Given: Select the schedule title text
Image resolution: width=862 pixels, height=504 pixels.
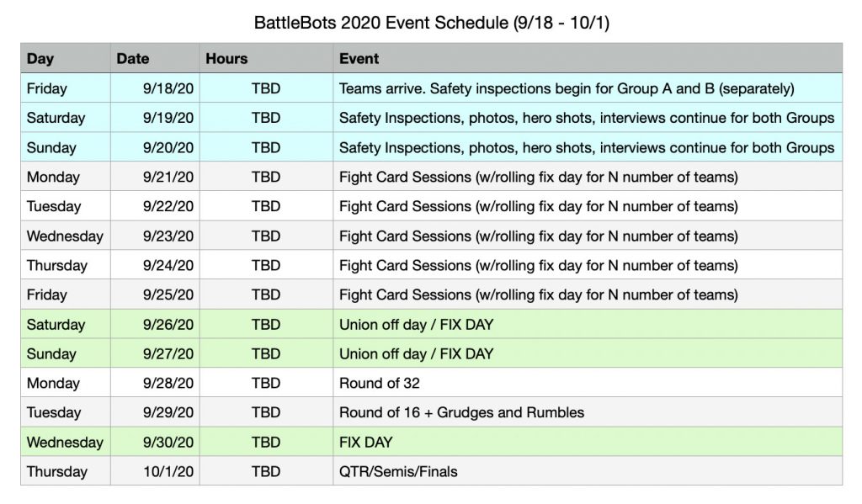Looking at the screenshot, I should [x=431, y=23].
